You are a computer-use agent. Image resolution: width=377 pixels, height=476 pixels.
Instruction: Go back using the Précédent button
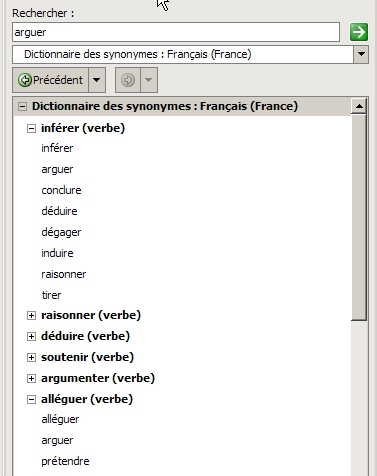[51, 80]
